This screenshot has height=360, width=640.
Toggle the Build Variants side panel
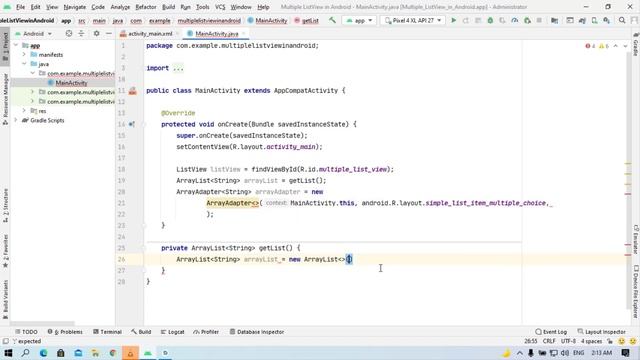tap(5, 299)
